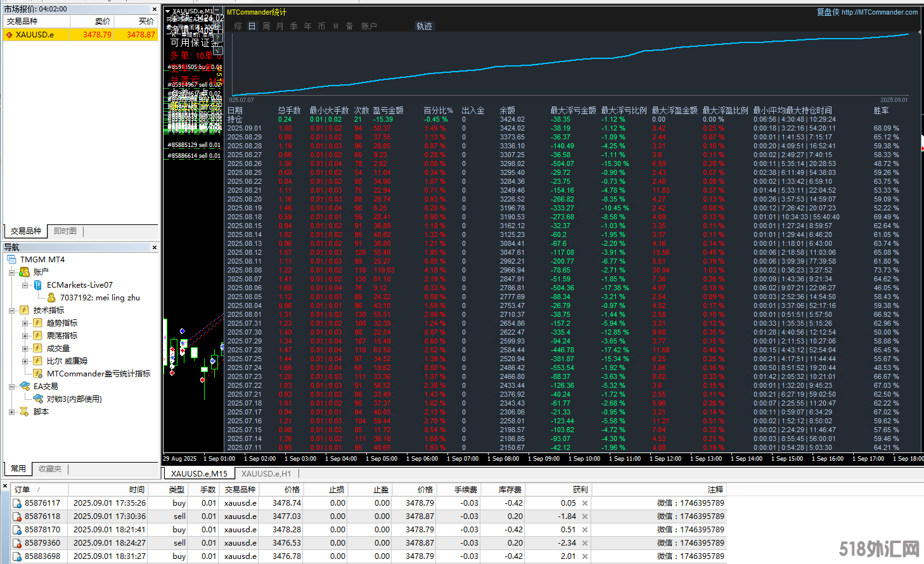The height and width of the screenshot is (564, 924).
Task: Click the MTCommander盈亏统计指标 indicator icon
Action: pos(37,374)
